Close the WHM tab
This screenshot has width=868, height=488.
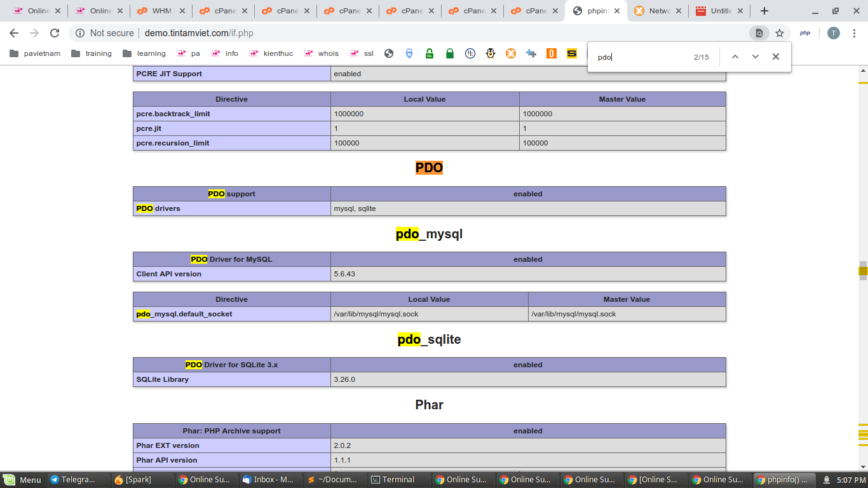[x=182, y=11]
